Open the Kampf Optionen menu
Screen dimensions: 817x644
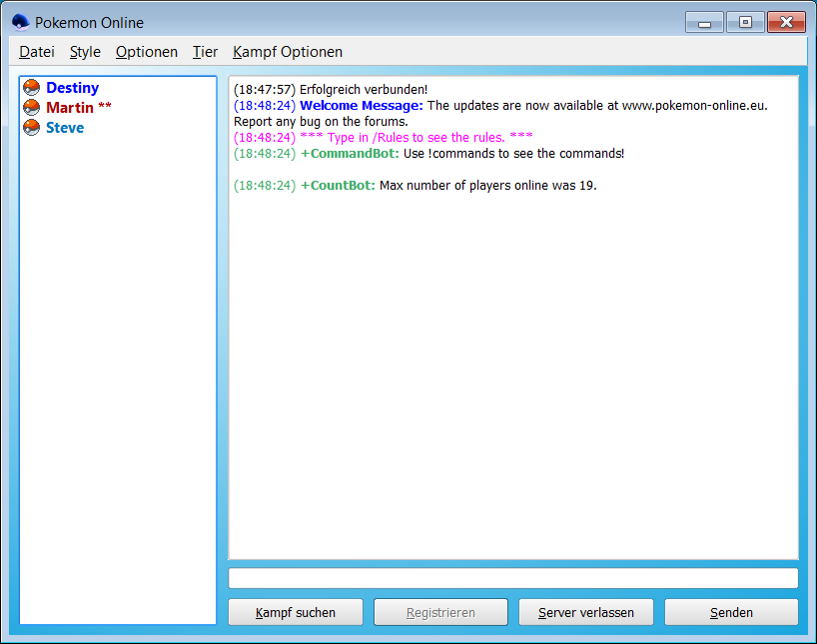tap(288, 52)
